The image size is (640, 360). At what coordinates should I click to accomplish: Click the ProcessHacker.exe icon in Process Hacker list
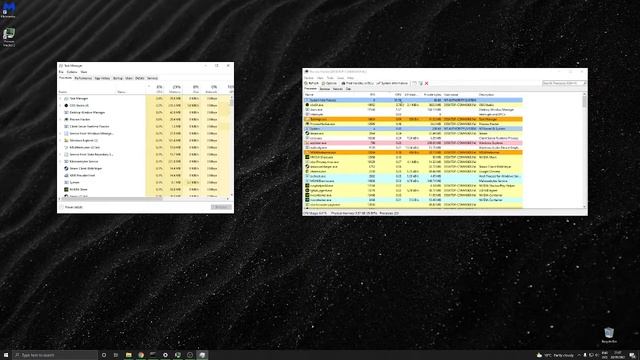click(x=307, y=124)
